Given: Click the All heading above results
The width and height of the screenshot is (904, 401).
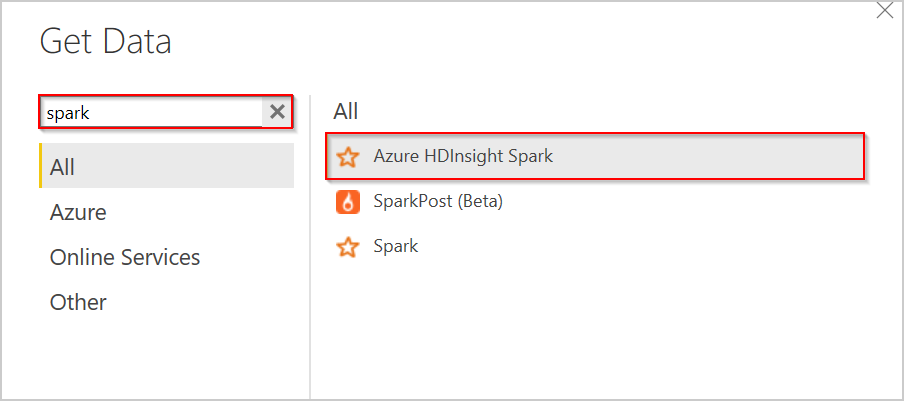Looking at the screenshot, I should point(345,111).
